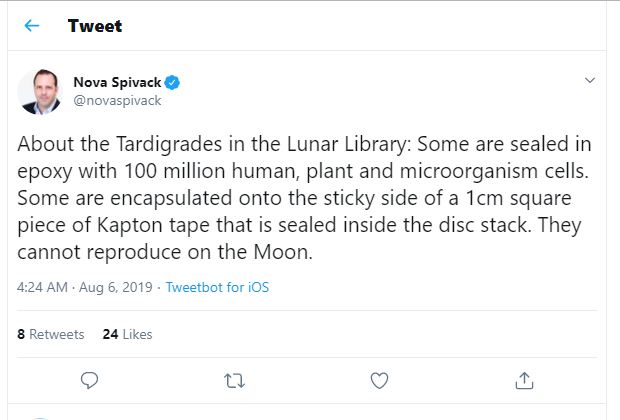Click the 4:24 AM timestamp
Screen dimensions: 620x420
(x=42, y=287)
